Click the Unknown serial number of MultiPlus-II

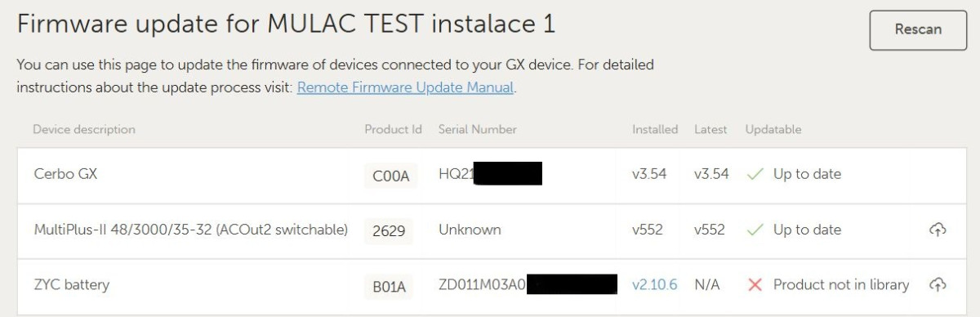pos(470,230)
